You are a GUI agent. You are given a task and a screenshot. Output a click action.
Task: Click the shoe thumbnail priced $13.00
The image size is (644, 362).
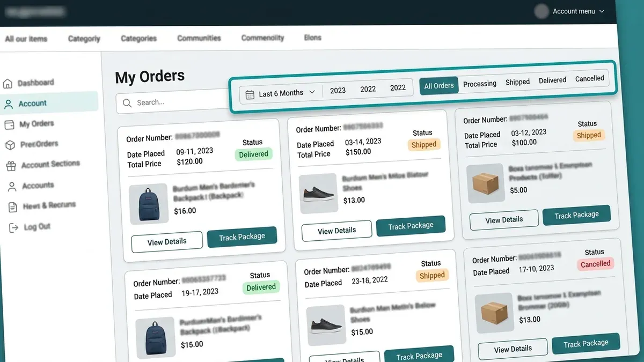click(x=318, y=194)
